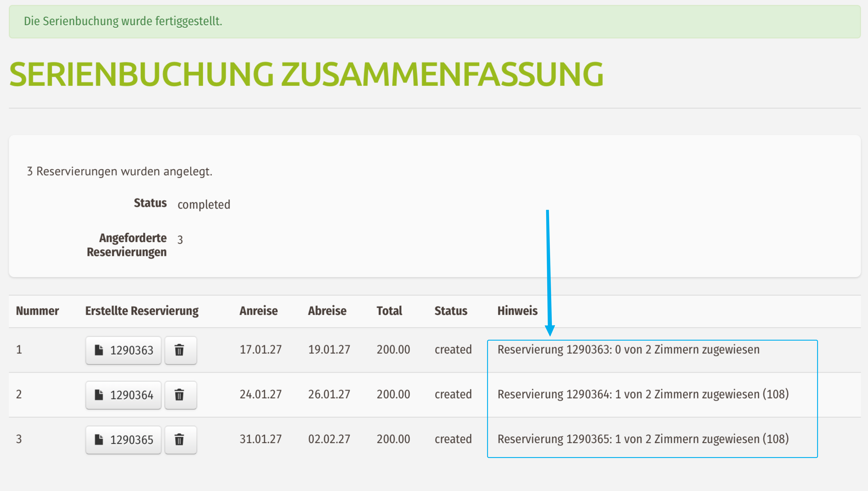Click row number 3 in Nummer column
868x491 pixels.
pos(19,439)
